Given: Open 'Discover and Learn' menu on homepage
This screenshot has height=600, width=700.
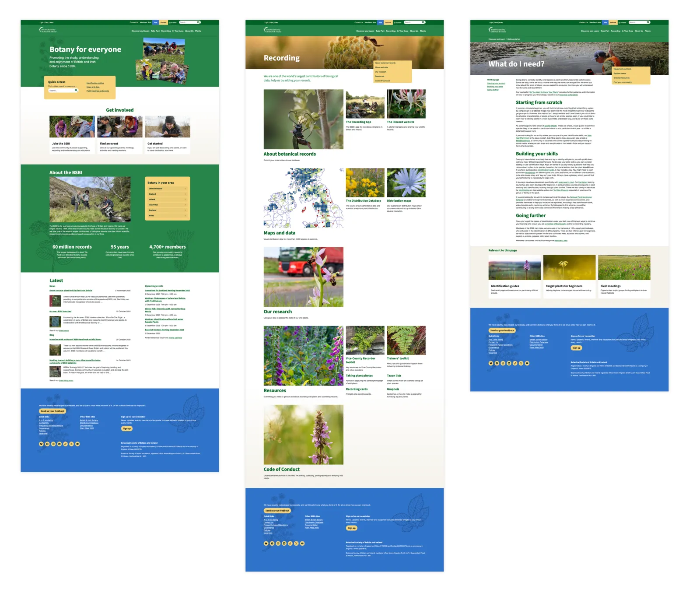Looking at the screenshot, I should point(140,31).
